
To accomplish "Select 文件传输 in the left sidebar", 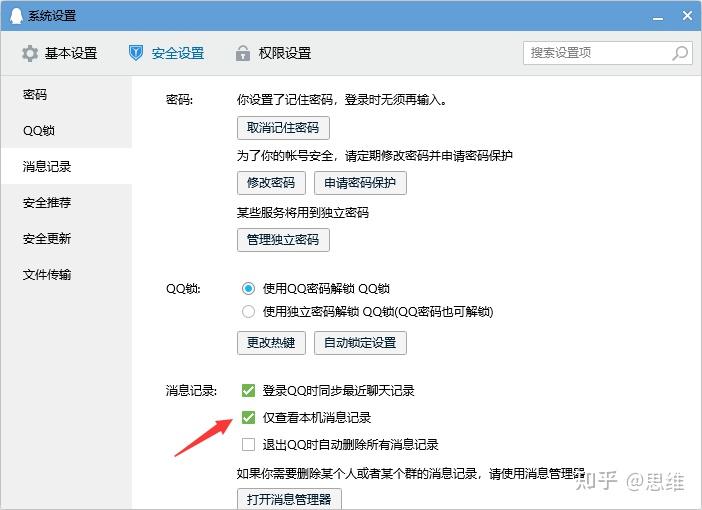I will pos(66,274).
